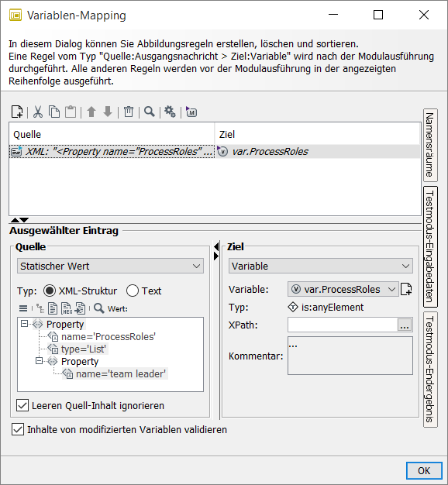
Task: Click into the XPath input field
Action: (343, 325)
